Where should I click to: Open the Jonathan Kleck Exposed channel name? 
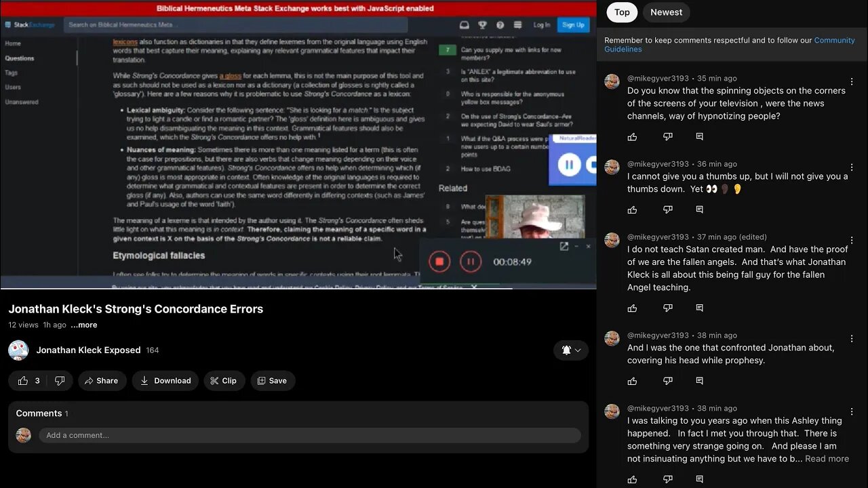click(x=88, y=350)
